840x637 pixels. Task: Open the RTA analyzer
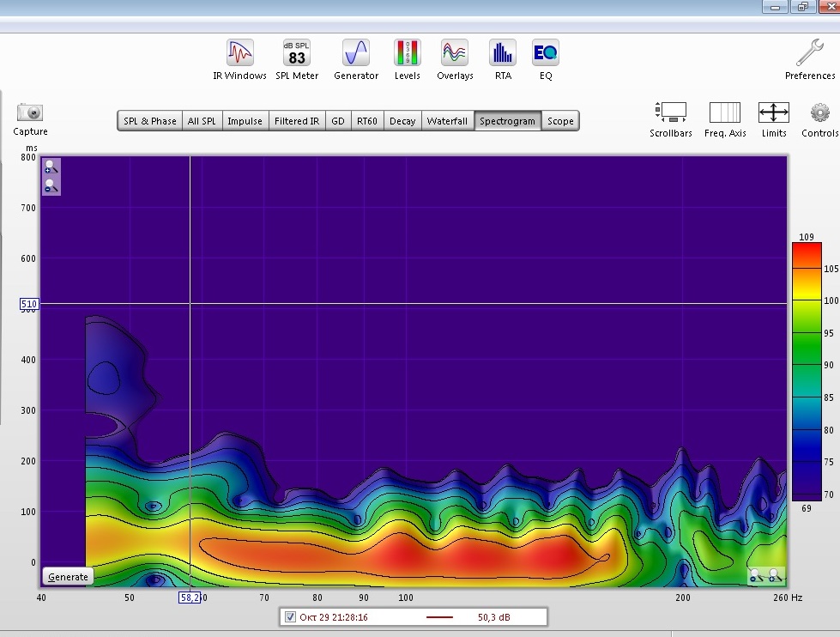(503, 53)
